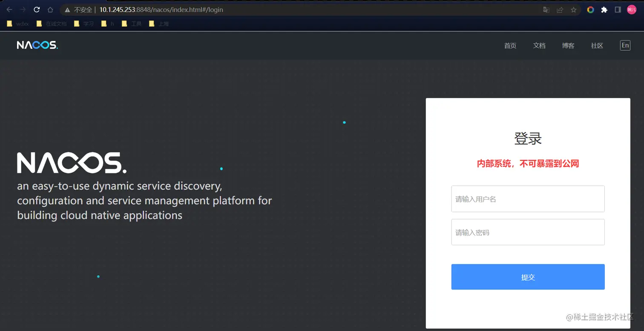Screen dimensions: 644x331
Task: Focus the 请输入密码 password field
Action: [528, 232]
